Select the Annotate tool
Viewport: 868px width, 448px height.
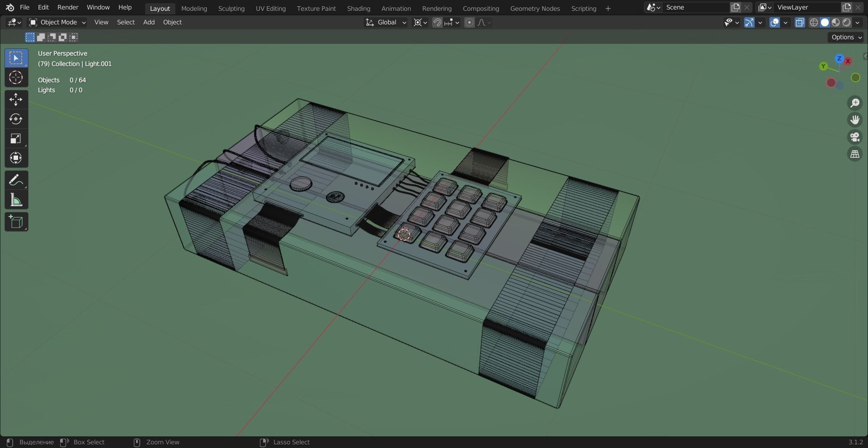point(16,180)
